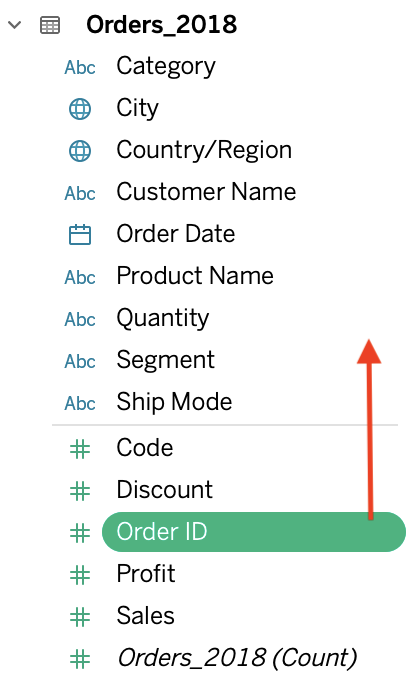The height and width of the screenshot is (692, 410).
Task: Click the number icon beside Order ID
Action: tap(80, 533)
